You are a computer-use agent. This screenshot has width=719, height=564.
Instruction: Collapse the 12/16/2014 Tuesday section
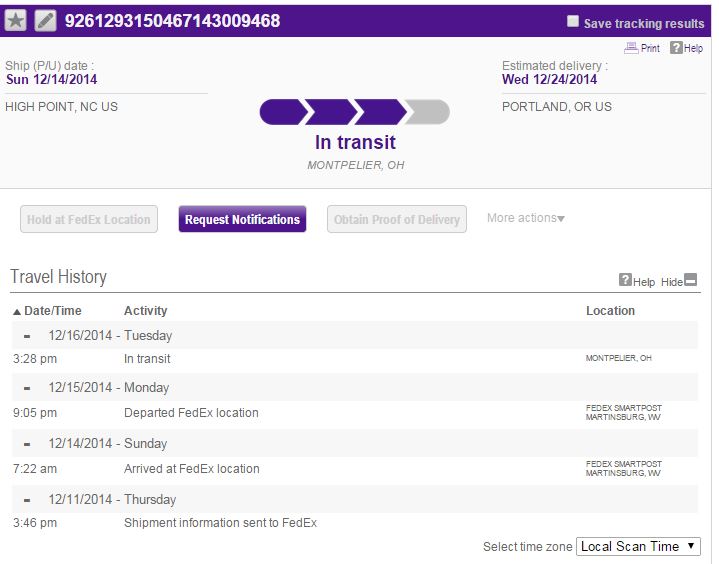28,336
